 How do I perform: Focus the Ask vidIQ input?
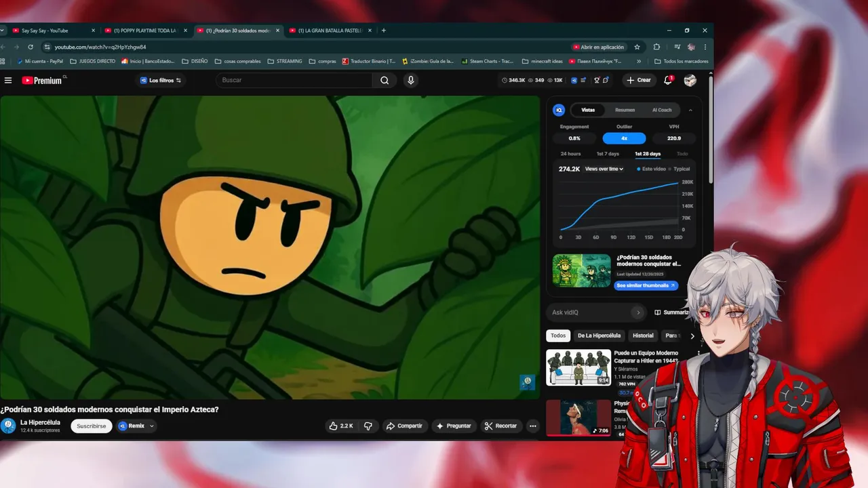tap(589, 312)
